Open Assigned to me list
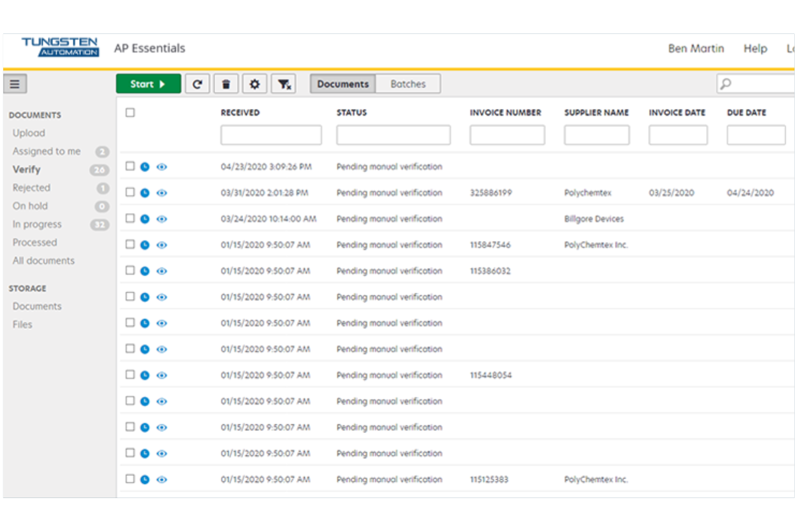 47,151
